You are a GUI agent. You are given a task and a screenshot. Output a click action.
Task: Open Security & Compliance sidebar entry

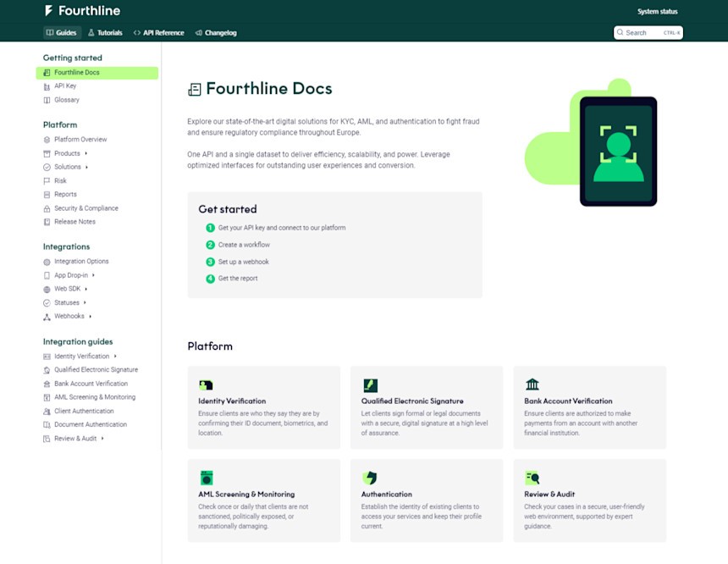(85, 208)
